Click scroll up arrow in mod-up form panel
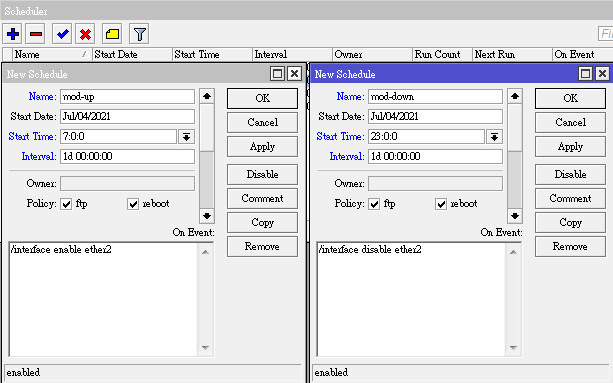Screen dimensions: 613x383 click(x=207, y=96)
